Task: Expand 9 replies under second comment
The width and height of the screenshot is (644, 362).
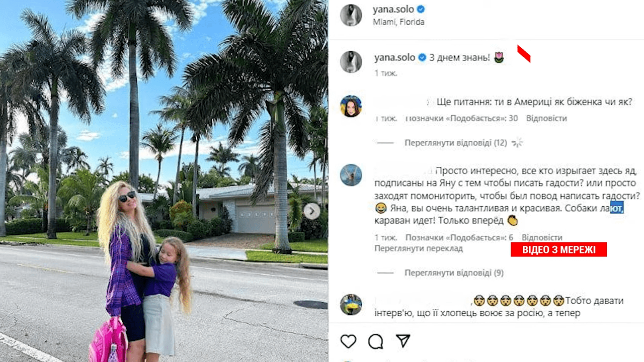Action: point(454,273)
